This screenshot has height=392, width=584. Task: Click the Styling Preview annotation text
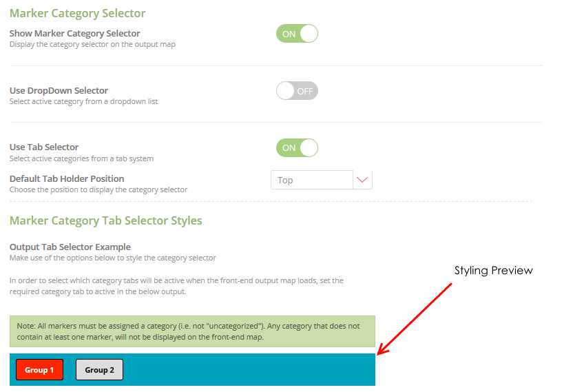493,271
